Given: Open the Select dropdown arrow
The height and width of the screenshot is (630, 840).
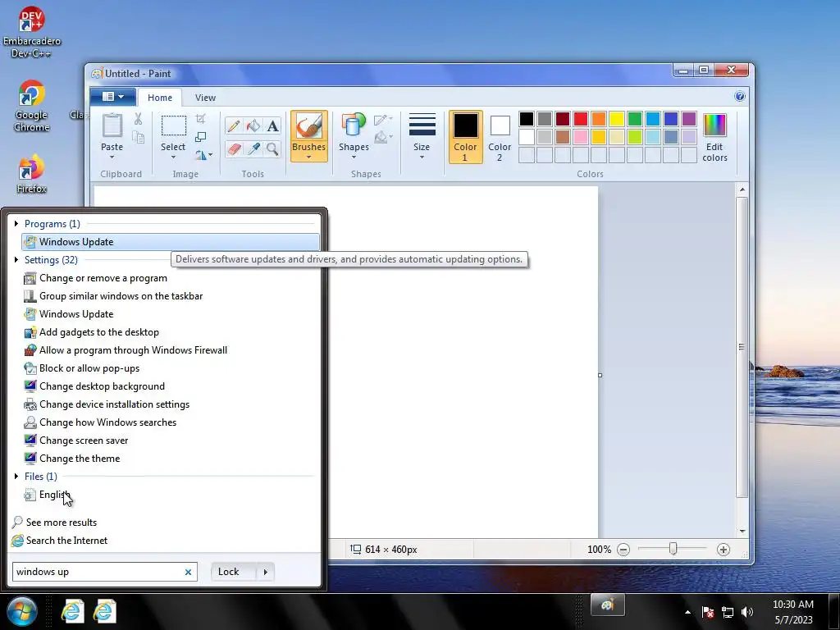Looking at the screenshot, I should [174, 157].
